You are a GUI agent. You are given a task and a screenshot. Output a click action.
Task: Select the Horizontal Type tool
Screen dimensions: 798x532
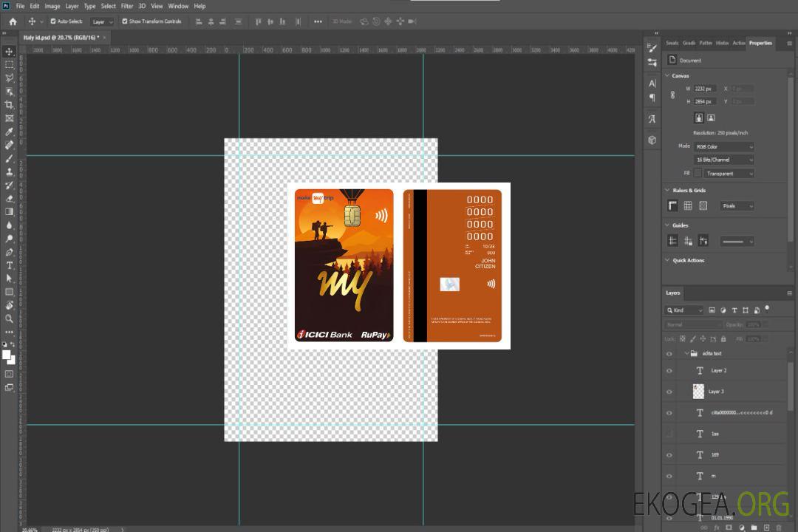point(9,265)
